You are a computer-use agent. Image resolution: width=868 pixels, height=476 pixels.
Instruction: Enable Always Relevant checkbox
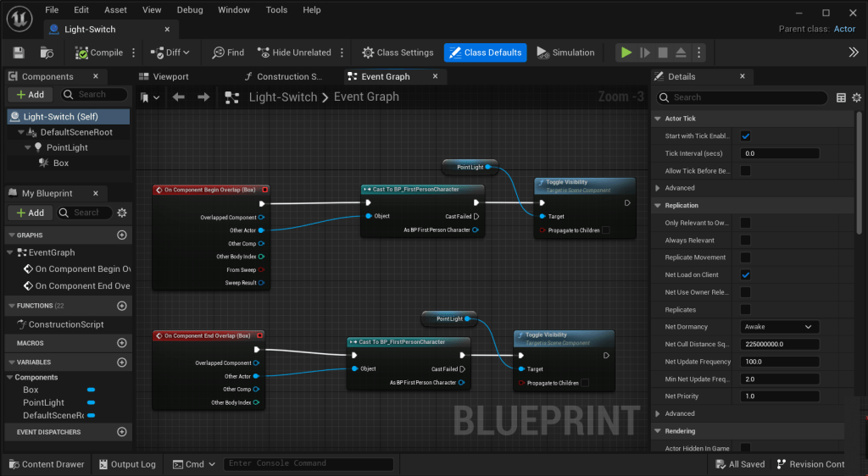[x=746, y=241]
